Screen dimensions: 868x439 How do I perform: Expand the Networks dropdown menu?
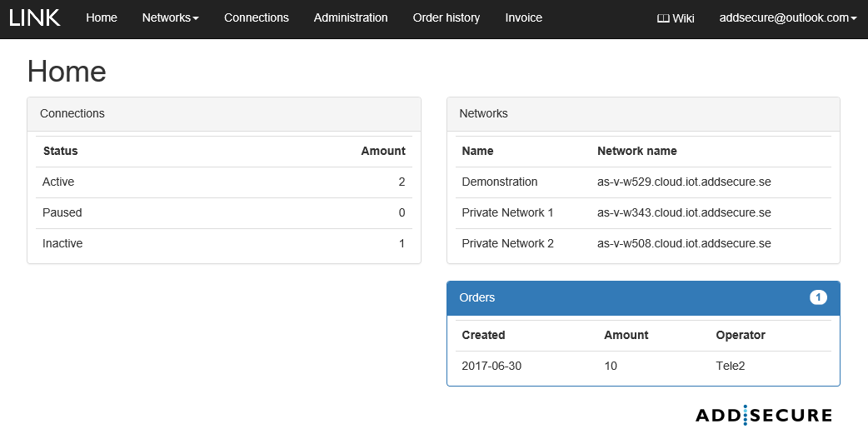point(170,17)
